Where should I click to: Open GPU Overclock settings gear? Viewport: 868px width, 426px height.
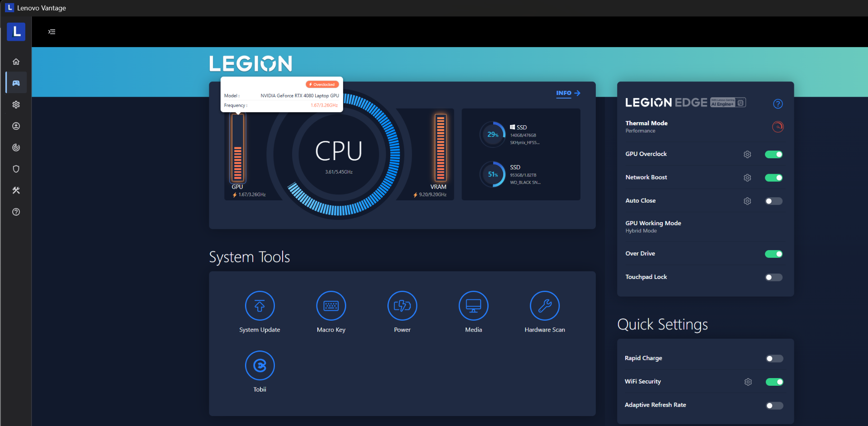[x=747, y=154]
